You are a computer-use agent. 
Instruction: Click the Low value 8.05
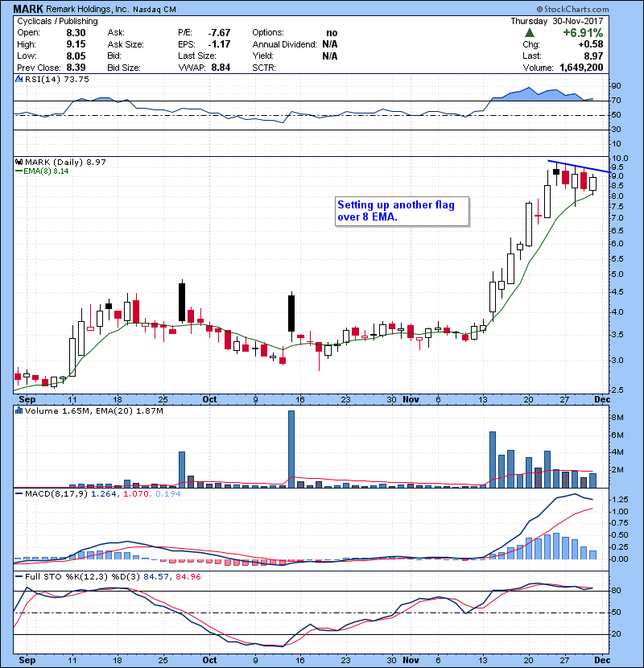[76, 56]
